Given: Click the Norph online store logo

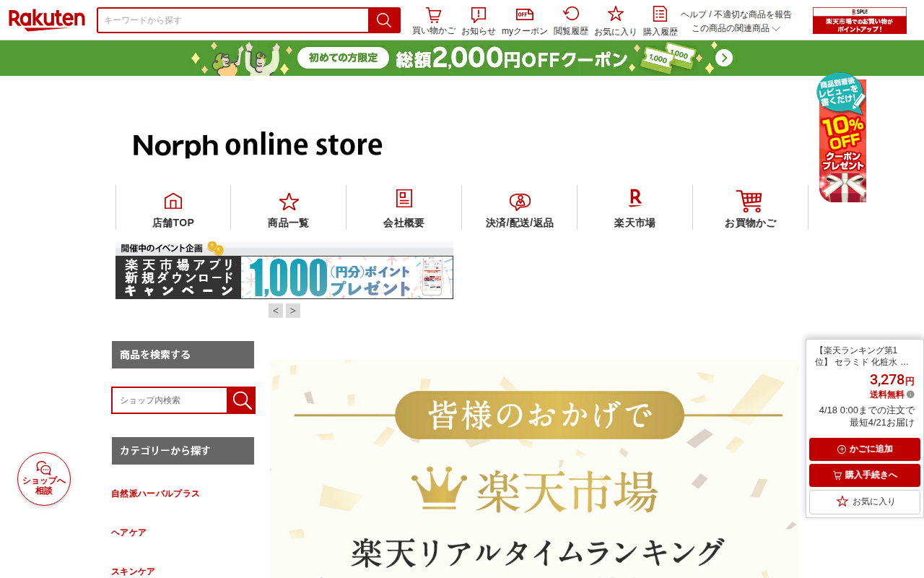Looking at the screenshot, I should pyautogui.click(x=257, y=144).
